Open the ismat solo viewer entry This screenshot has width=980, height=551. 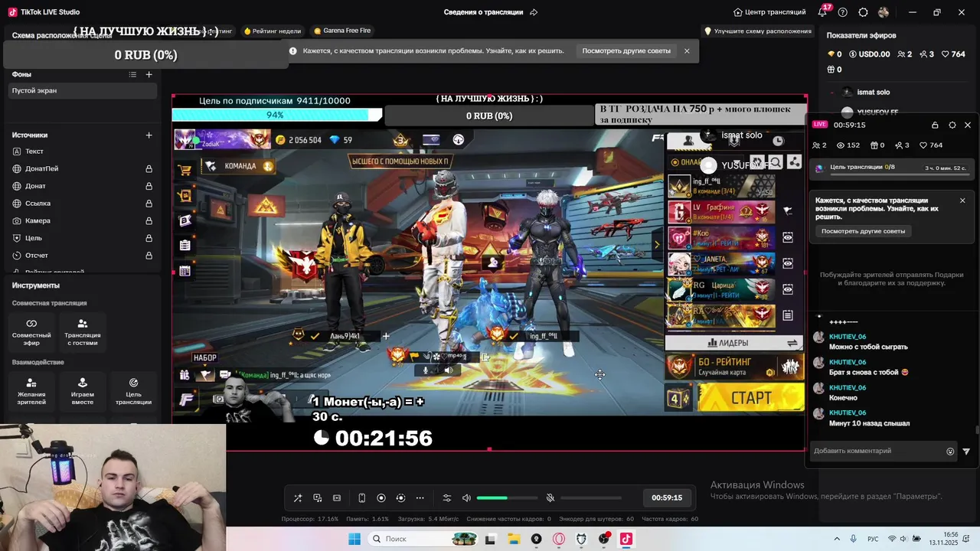coord(865,92)
